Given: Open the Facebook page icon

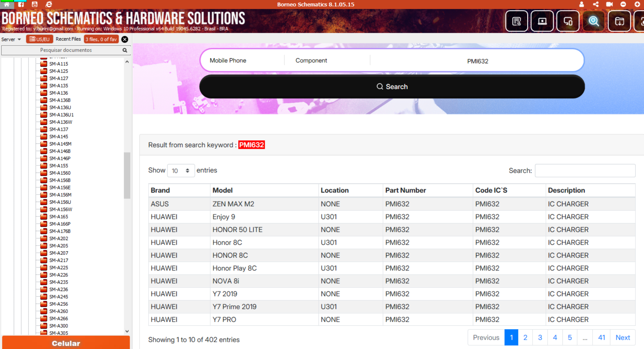Looking at the screenshot, I should point(21,4).
